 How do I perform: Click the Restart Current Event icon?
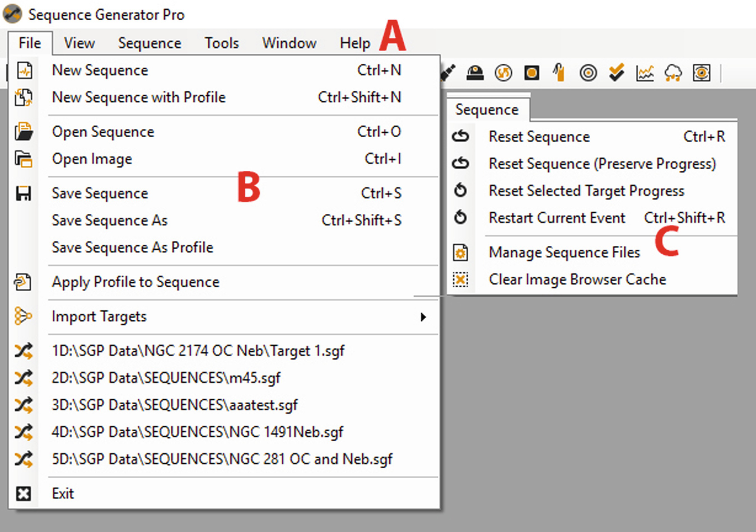460,217
